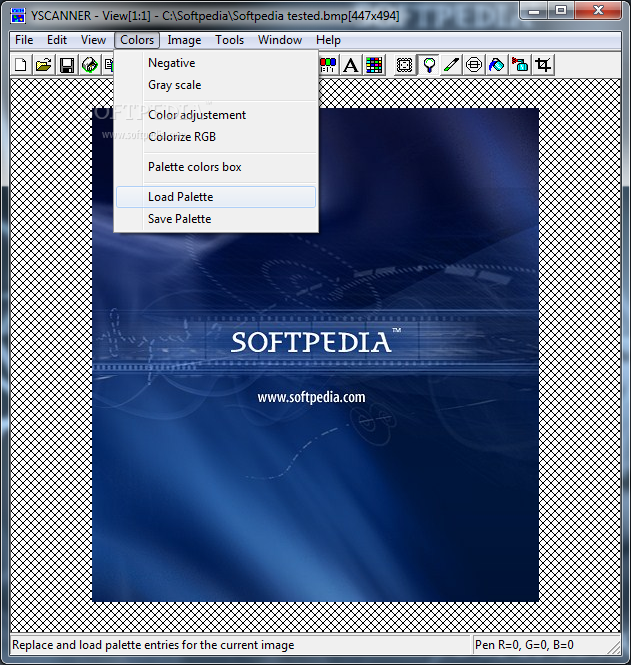Click the RGB color channels icon

pos(328,65)
